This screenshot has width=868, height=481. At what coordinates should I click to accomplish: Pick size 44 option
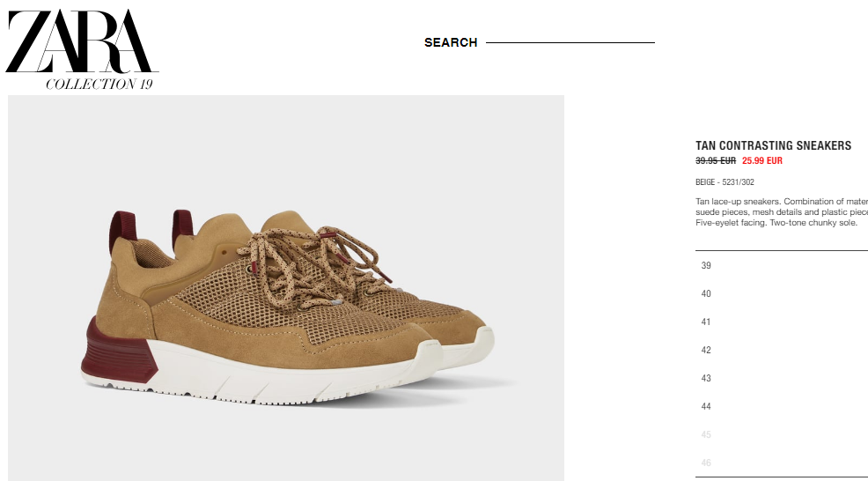[782, 407]
